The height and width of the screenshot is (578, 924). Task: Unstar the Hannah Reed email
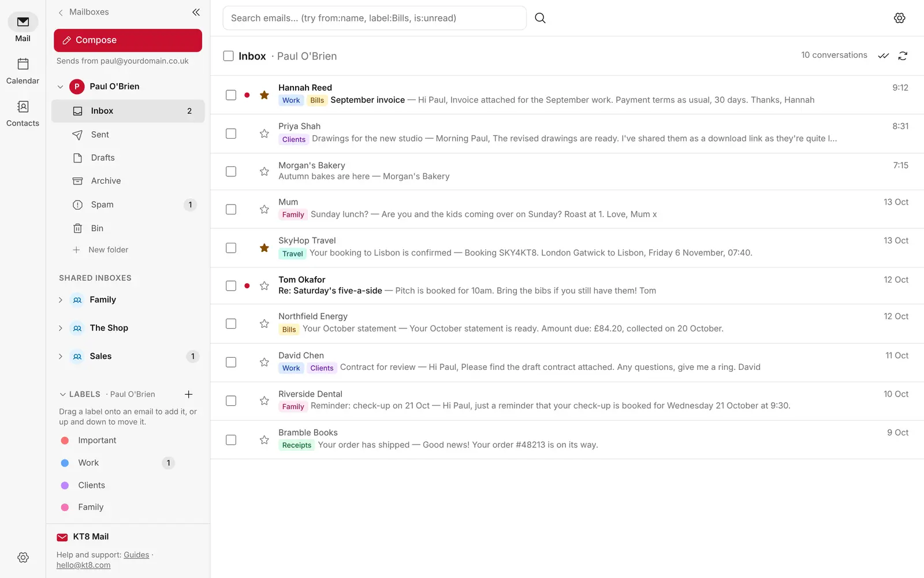point(264,95)
